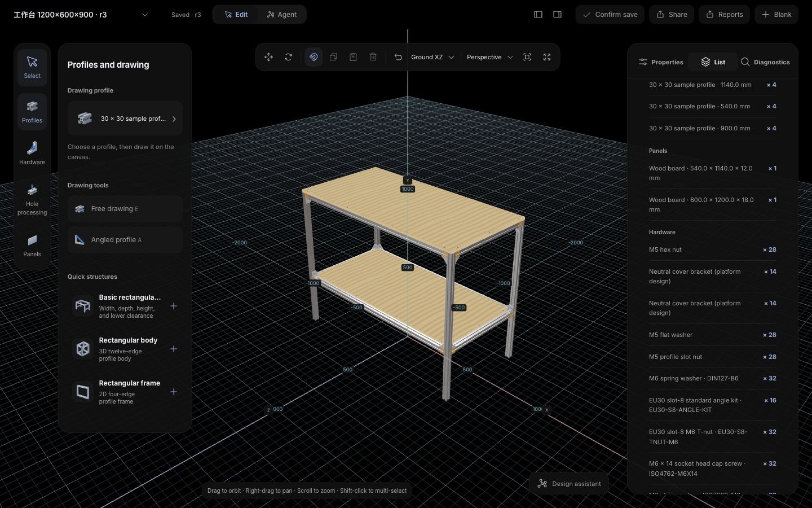Click the copy icon in canvas toolbar

point(333,57)
